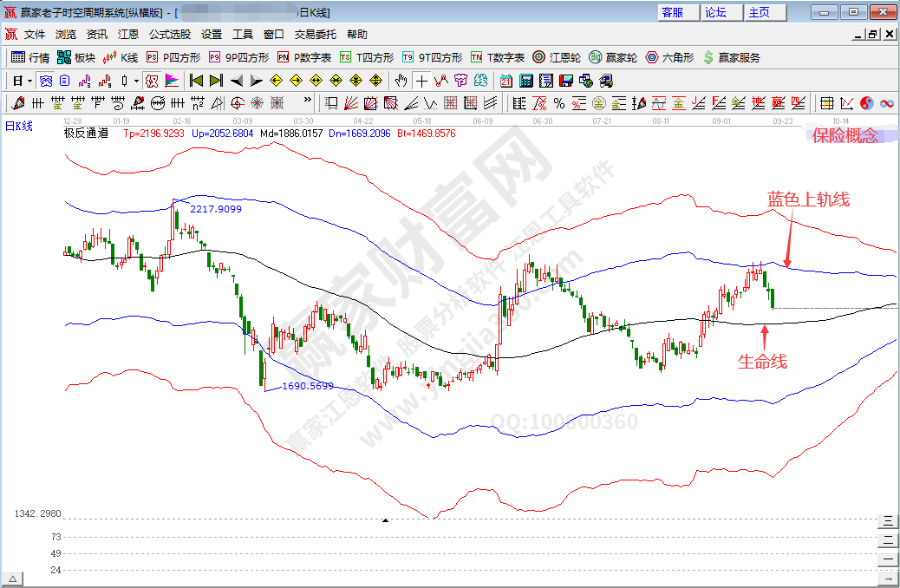Switch to K线 candlestick chart
The height and width of the screenshot is (588, 900).
120,57
